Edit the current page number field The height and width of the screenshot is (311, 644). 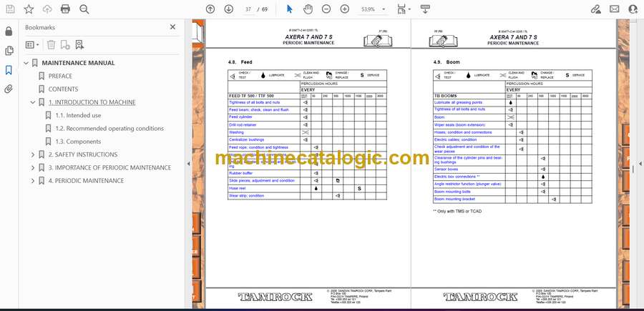tap(248, 9)
